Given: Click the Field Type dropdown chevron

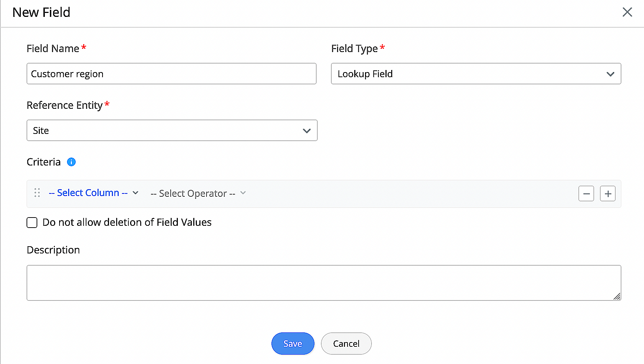Looking at the screenshot, I should click(610, 74).
